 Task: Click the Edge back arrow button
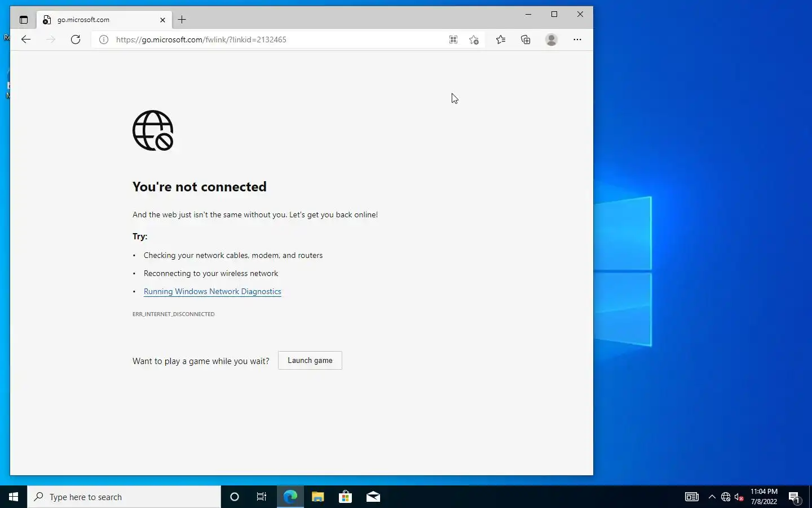pyautogui.click(x=26, y=40)
